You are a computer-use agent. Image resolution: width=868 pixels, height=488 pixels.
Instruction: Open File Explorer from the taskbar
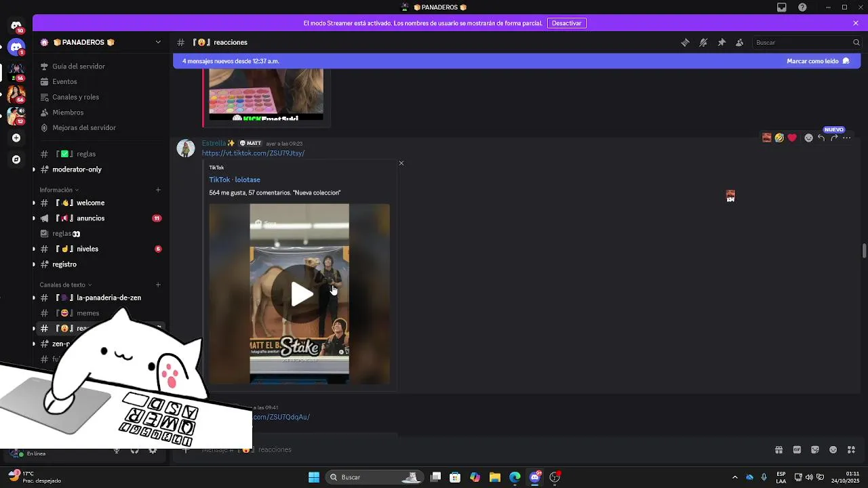click(x=494, y=477)
